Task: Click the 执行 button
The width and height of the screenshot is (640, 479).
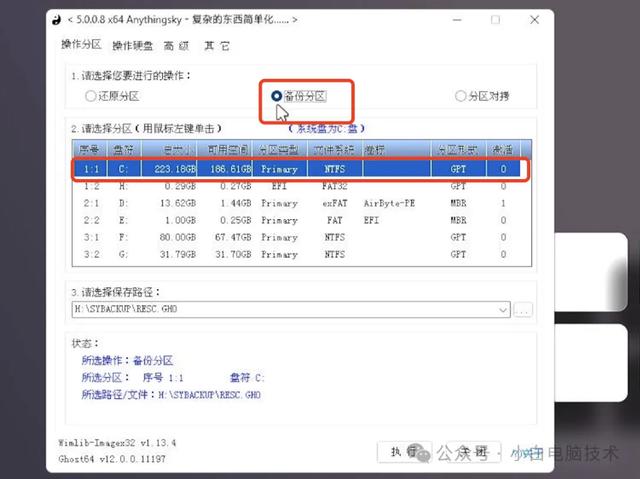Action: click(403, 452)
